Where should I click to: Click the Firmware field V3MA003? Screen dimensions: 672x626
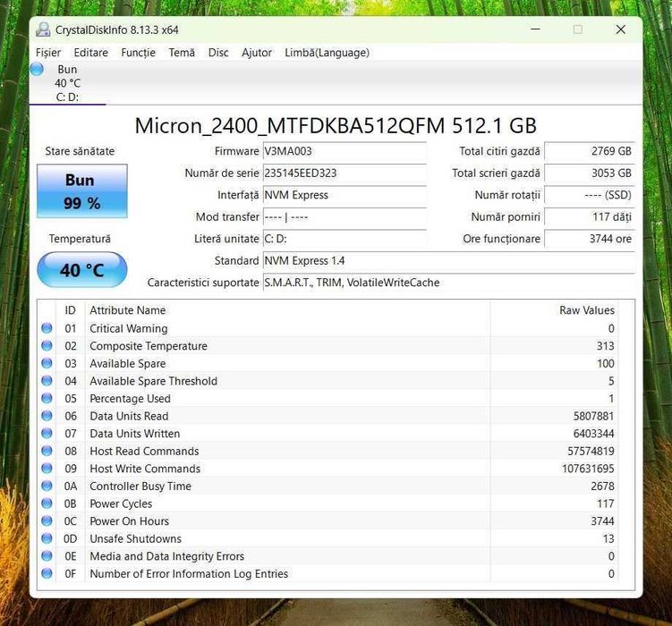(x=345, y=151)
